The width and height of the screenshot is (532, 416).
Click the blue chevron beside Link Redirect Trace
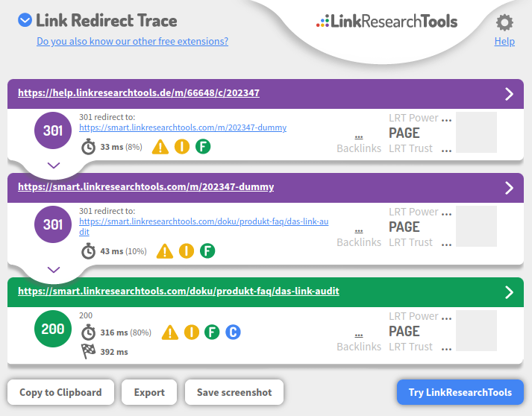coord(25,20)
